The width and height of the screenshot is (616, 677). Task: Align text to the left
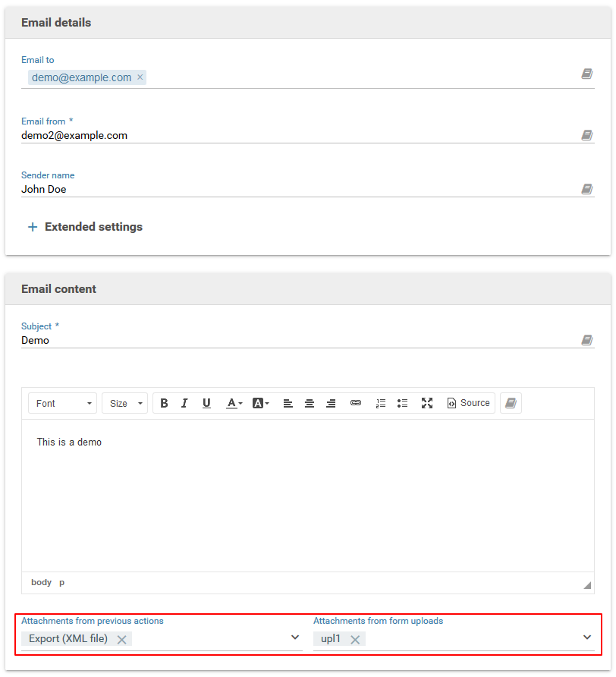pos(288,403)
